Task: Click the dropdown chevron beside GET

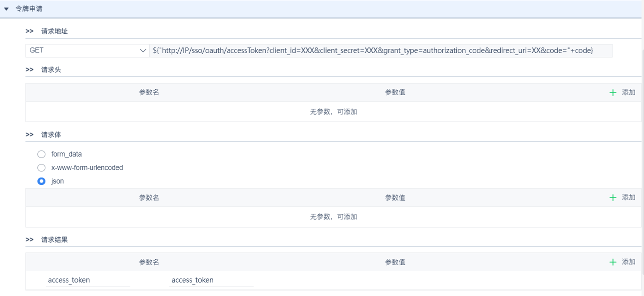Action: (143, 50)
